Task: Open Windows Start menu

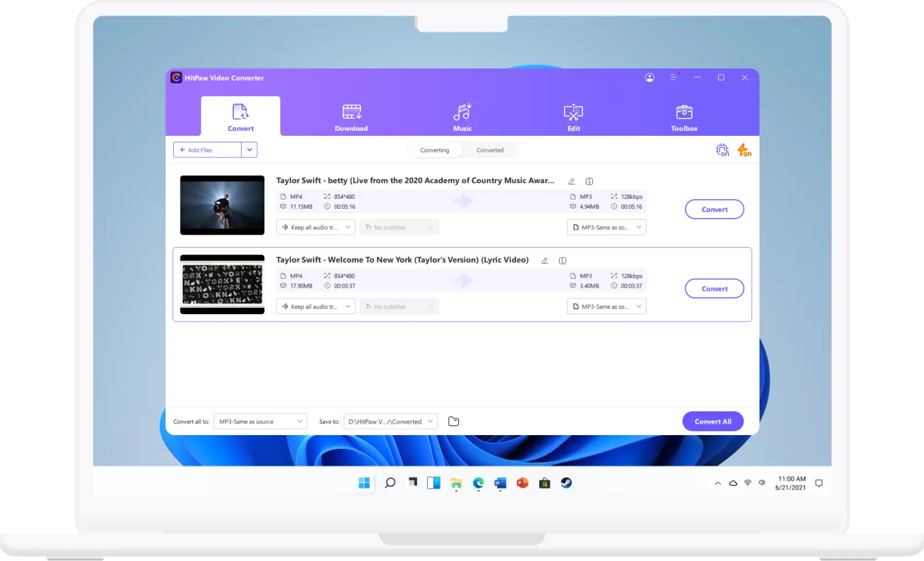Action: [x=364, y=483]
